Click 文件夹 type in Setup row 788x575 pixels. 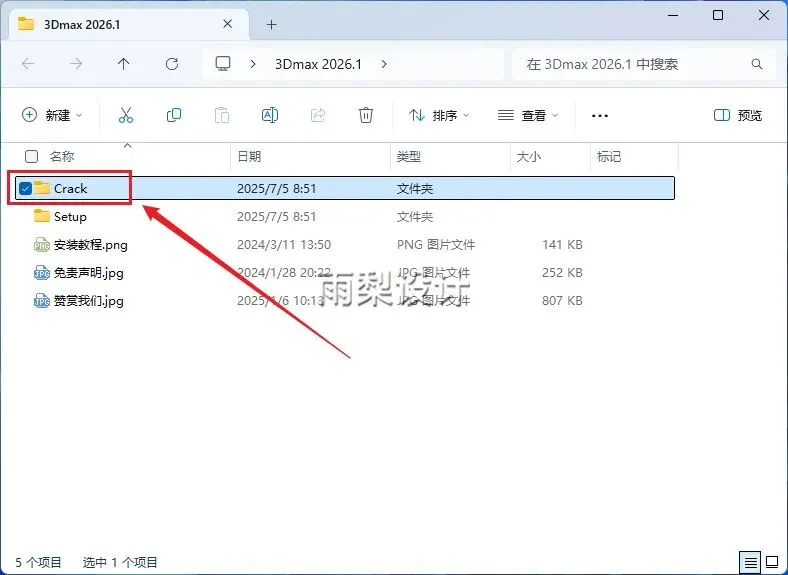coord(415,217)
